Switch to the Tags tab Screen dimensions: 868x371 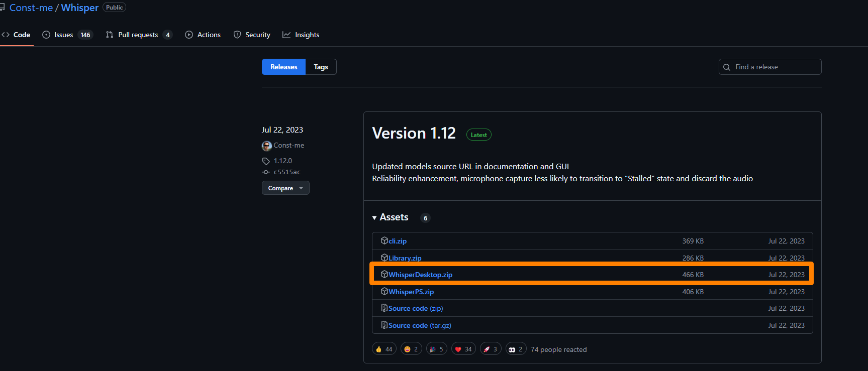[321, 67]
